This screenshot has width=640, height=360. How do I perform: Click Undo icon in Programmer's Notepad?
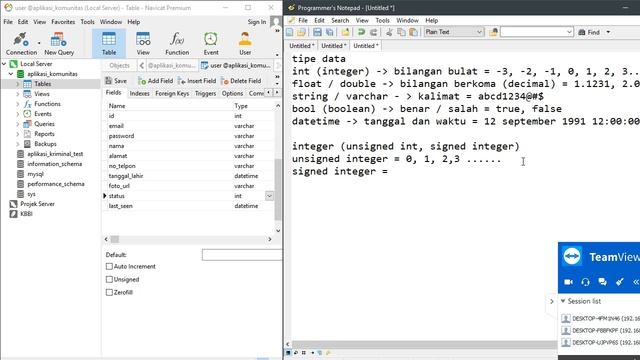pos(361,32)
